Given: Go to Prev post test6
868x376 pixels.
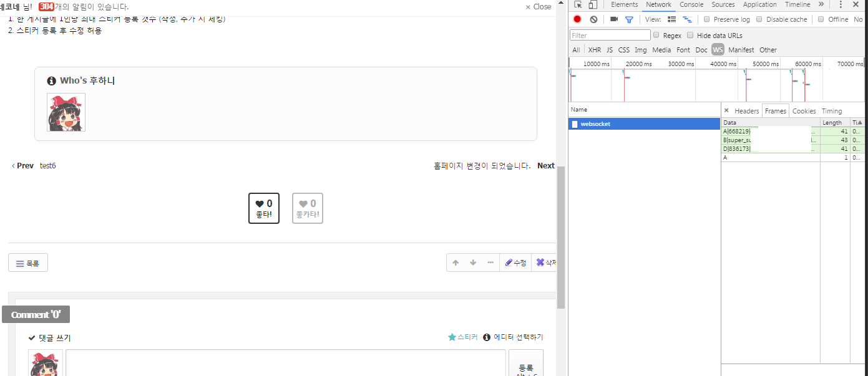Looking at the screenshot, I should (34, 166).
